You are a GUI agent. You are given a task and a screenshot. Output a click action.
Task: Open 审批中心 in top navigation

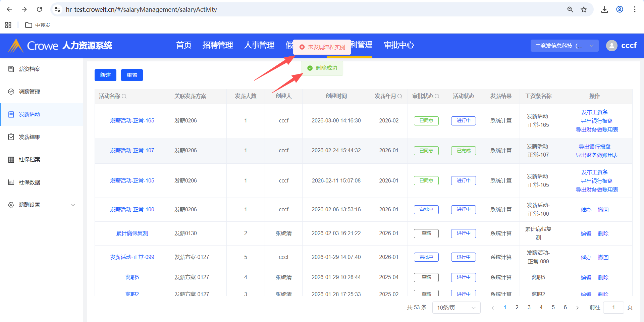tap(399, 45)
